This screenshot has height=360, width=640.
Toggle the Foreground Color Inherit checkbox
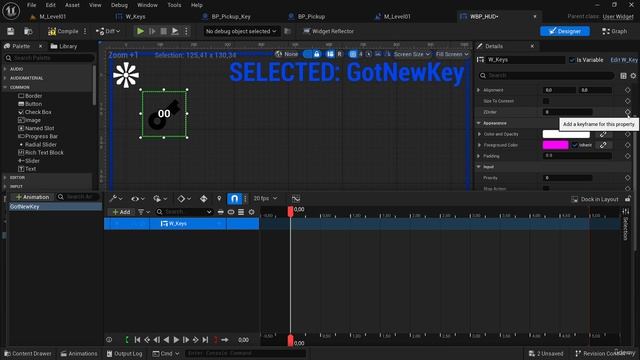(x=575, y=145)
